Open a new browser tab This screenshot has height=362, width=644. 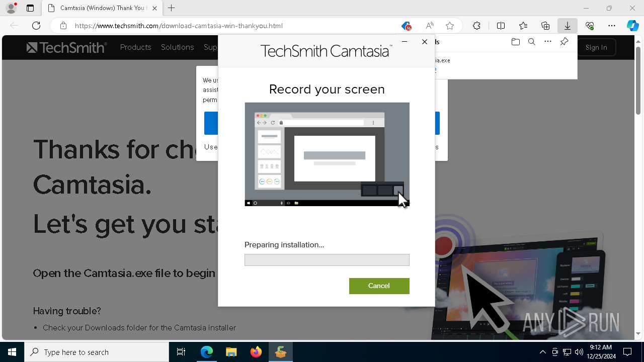172,8
